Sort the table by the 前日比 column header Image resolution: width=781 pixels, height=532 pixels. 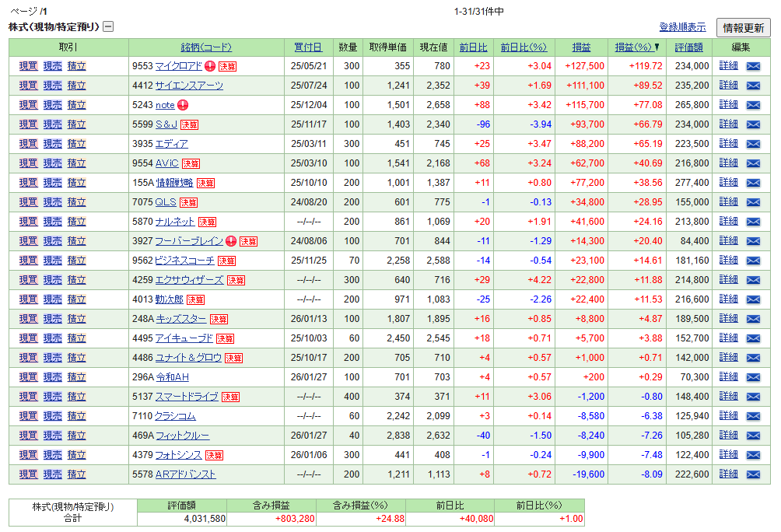point(473,47)
